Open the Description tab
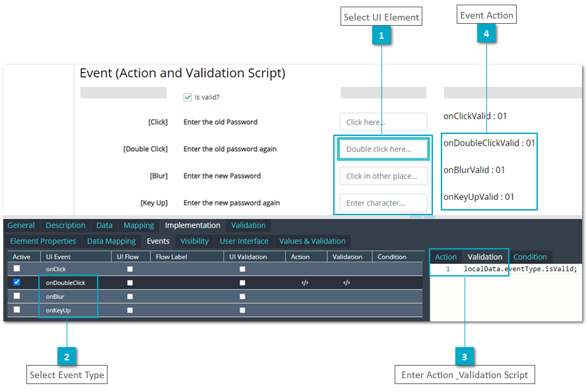This screenshot has width=588, height=392. point(65,225)
